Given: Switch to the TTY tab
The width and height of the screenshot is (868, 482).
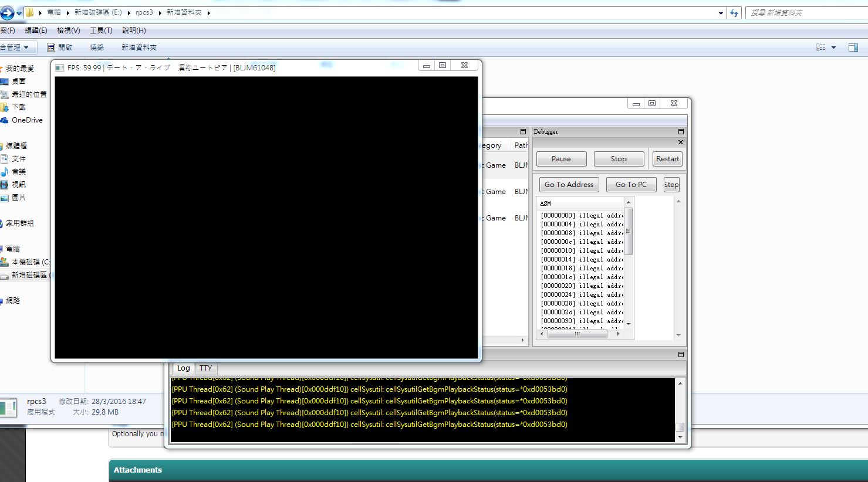Looking at the screenshot, I should [205, 368].
